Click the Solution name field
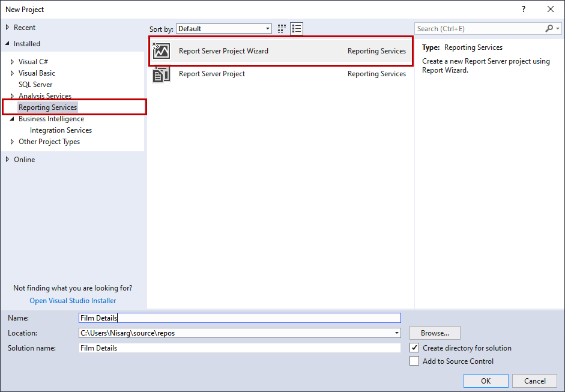565x392 pixels. coord(240,348)
